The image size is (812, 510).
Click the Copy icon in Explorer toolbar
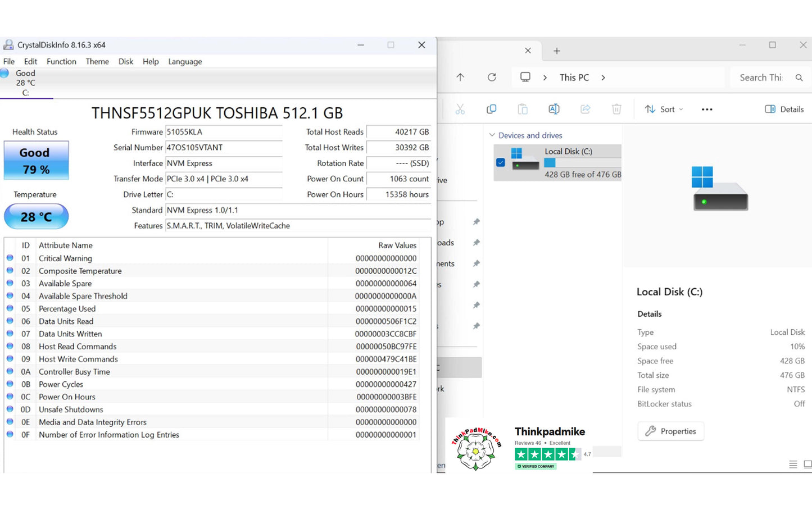pyautogui.click(x=491, y=109)
